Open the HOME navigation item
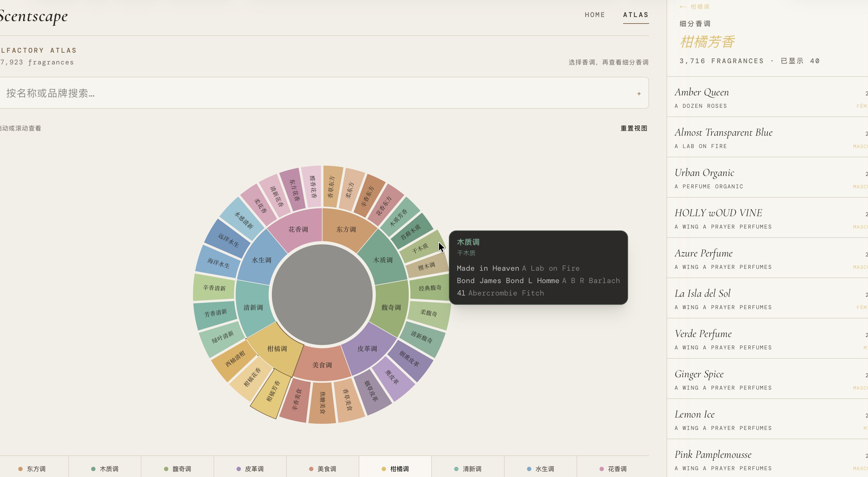The height and width of the screenshot is (477, 868). [x=595, y=15]
